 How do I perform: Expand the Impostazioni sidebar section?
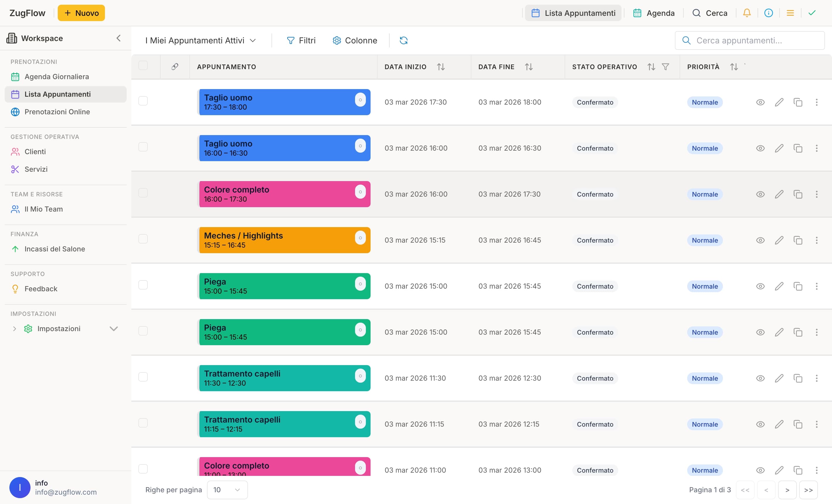click(x=113, y=328)
